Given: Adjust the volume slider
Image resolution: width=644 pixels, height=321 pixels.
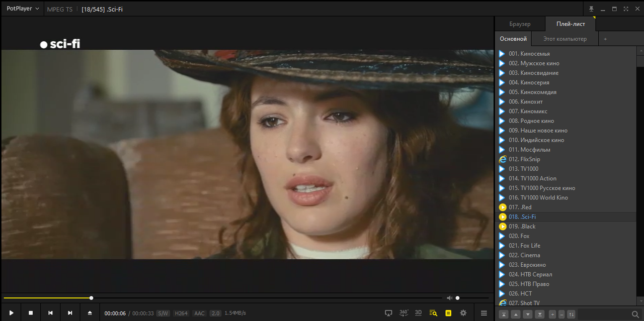Looking at the screenshot, I should coord(473,298).
